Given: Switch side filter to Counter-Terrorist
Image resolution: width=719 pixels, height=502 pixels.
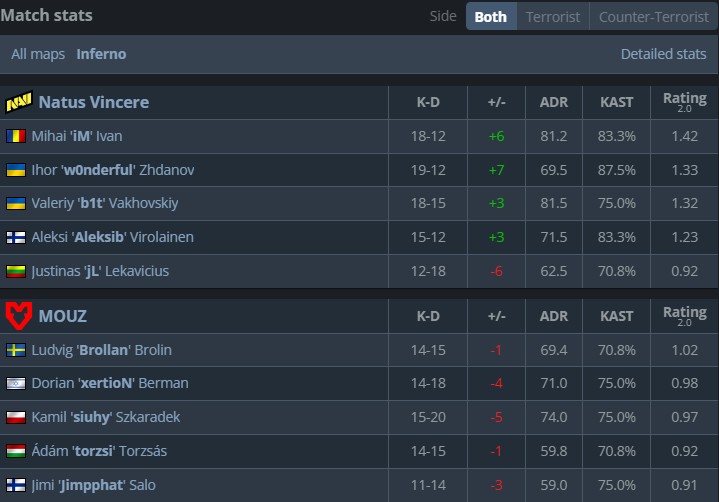Looking at the screenshot, I should click(x=652, y=16).
